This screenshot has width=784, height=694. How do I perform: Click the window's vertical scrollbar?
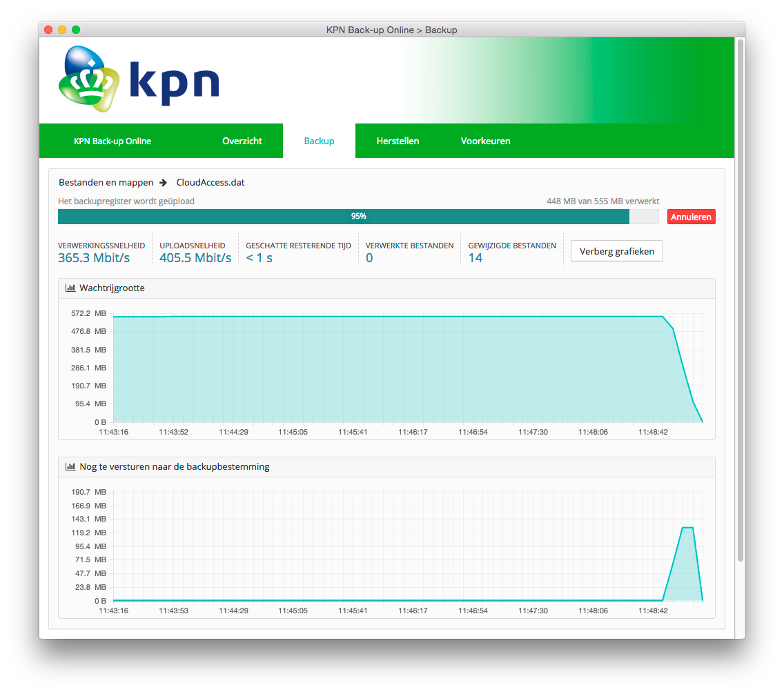(741, 300)
